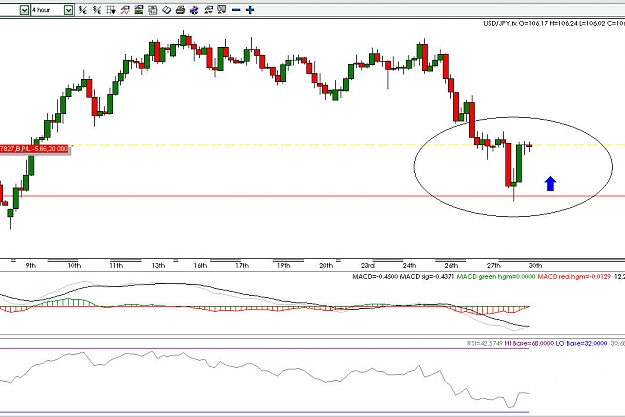Screen dimensions: 625x417
Task: Click the chart template document icon
Action: click(x=152, y=10)
